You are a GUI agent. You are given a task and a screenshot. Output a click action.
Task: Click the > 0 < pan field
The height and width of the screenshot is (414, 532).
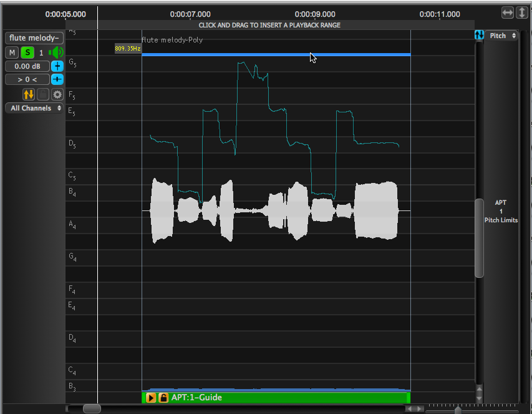click(27, 79)
